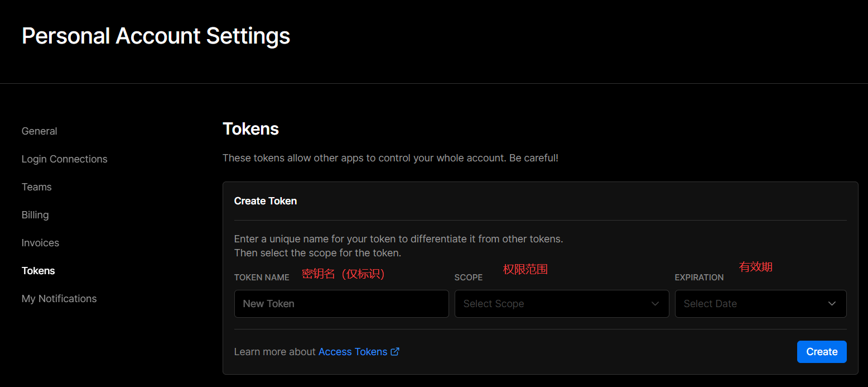The image size is (868, 387).
Task: Expand the Select Date expiration dropdown
Action: (x=760, y=304)
